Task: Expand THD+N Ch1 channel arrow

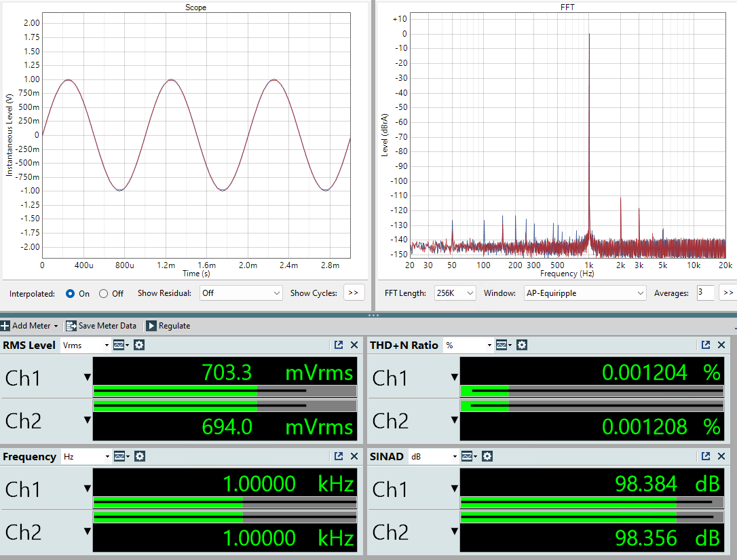Action: pyautogui.click(x=455, y=377)
